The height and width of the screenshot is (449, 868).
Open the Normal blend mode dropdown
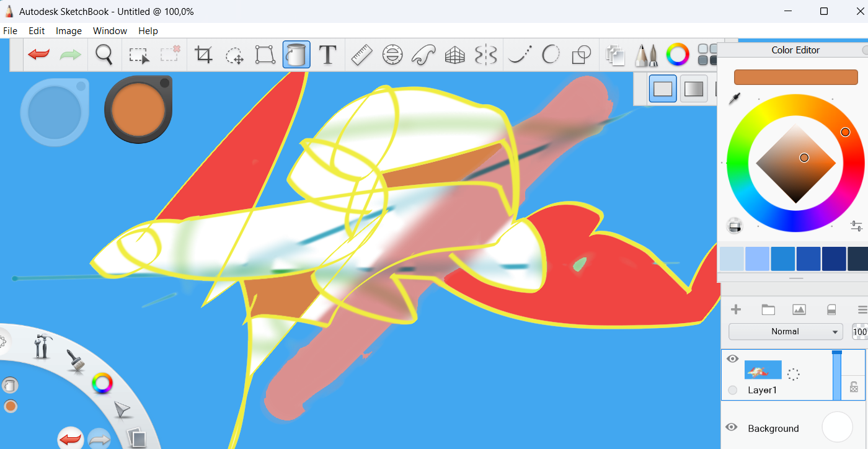[786, 332]
